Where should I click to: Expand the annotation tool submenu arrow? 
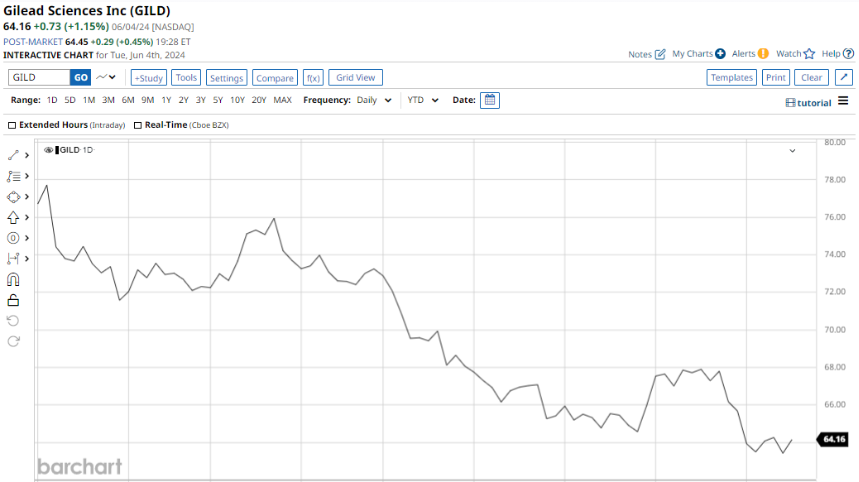(27, 176)
